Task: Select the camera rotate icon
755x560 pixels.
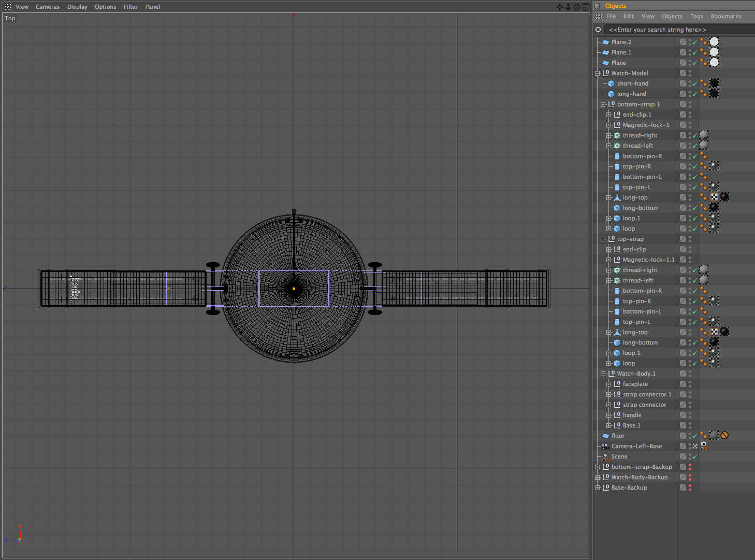Action: [x=576, y=7]
